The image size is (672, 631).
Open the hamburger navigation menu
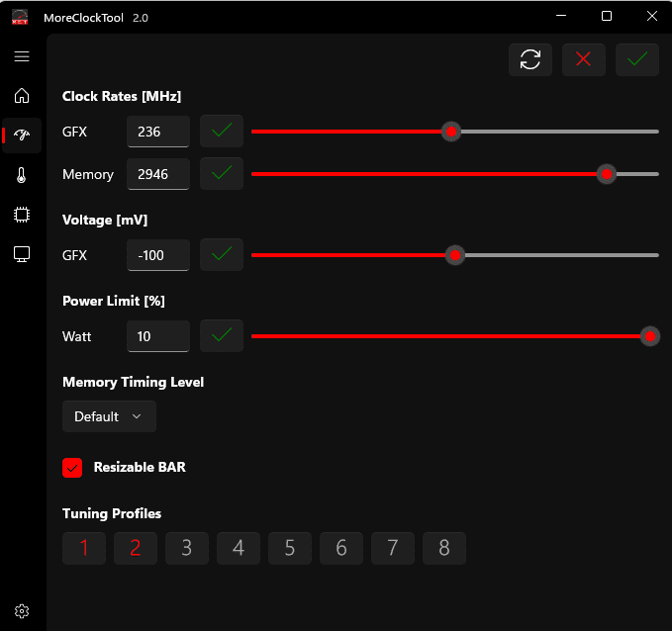coord(22,56)
